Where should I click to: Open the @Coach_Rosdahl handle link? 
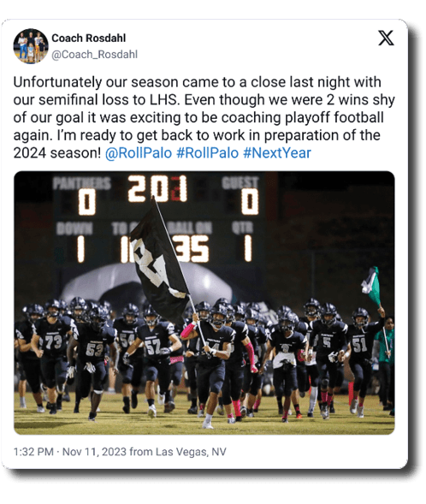pyautogui.click(x=94, y=54)
